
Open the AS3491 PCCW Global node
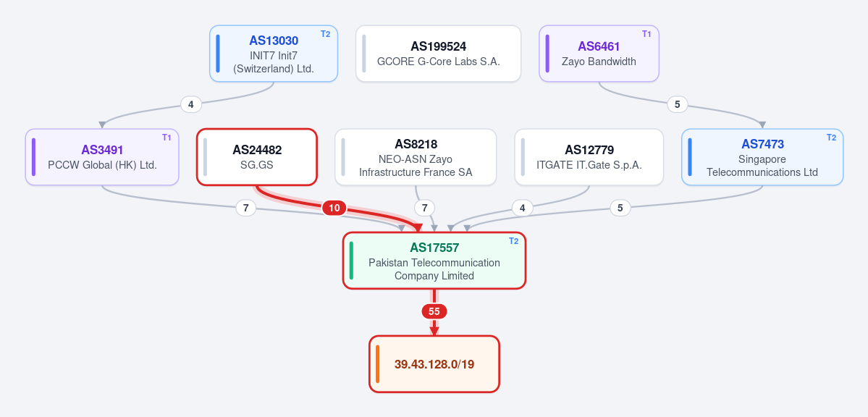[102, 157]
